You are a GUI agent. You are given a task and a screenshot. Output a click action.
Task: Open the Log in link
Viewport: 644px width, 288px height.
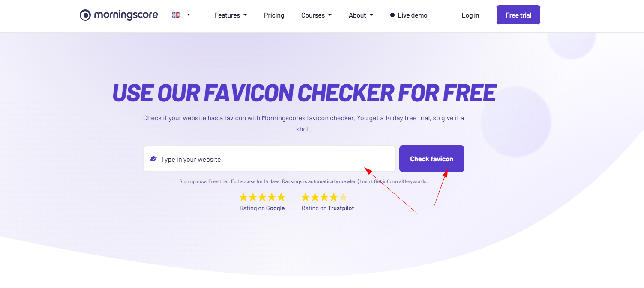coord(470,15)
